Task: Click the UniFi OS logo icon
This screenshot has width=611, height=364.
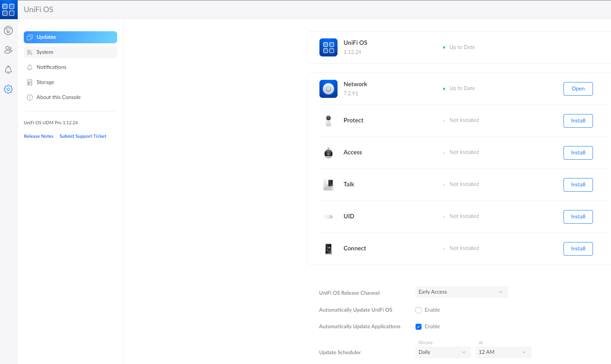Action: 8,10
